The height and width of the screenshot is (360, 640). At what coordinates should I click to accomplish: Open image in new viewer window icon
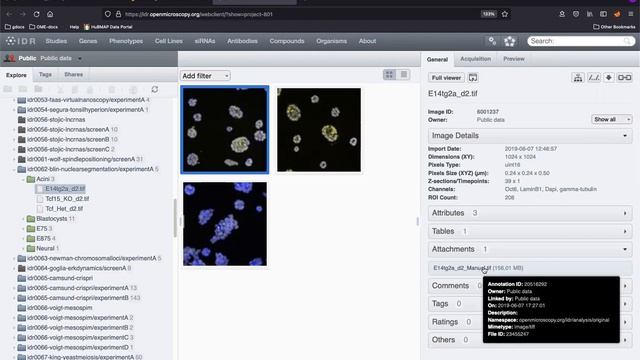point(473,78)
